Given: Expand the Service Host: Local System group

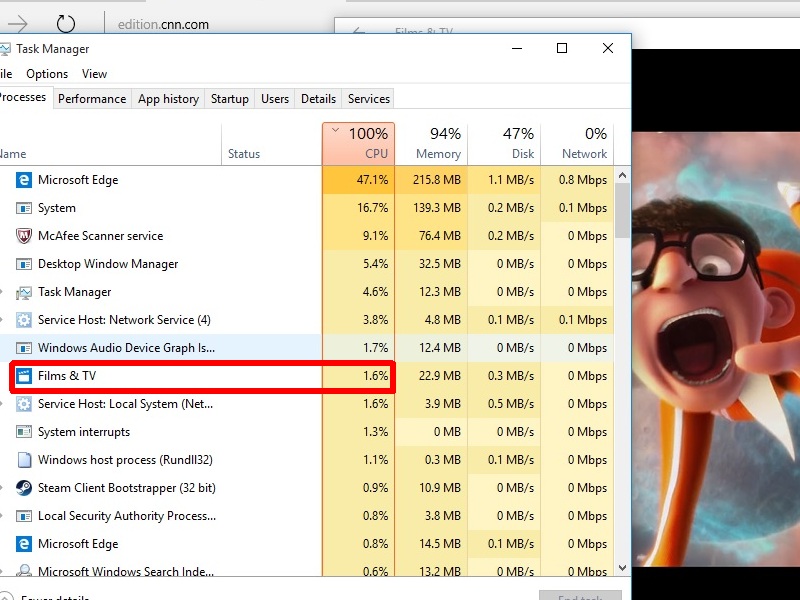Looking at the screenshot, I should (3, 404).
